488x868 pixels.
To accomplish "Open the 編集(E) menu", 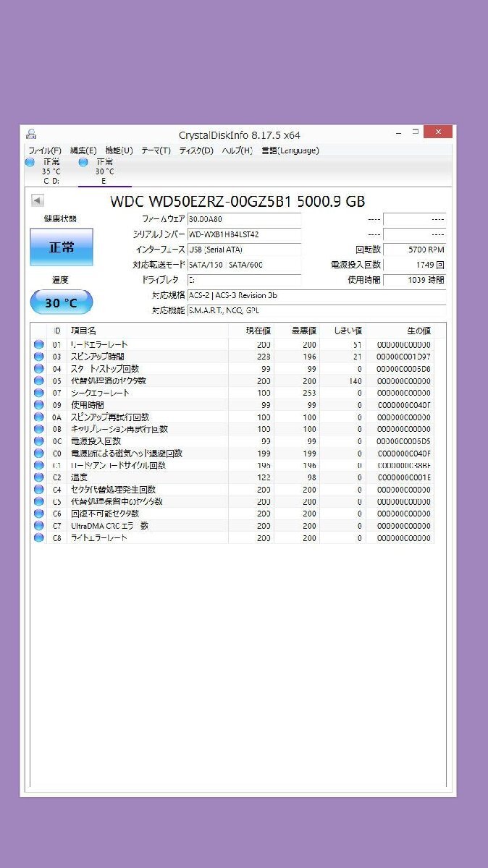I will (83, 150).
